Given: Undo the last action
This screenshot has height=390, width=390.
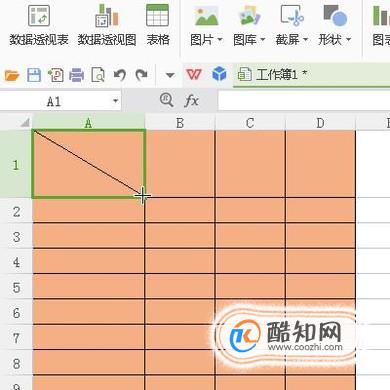Looking at the screenshot, I should (120, 75).
